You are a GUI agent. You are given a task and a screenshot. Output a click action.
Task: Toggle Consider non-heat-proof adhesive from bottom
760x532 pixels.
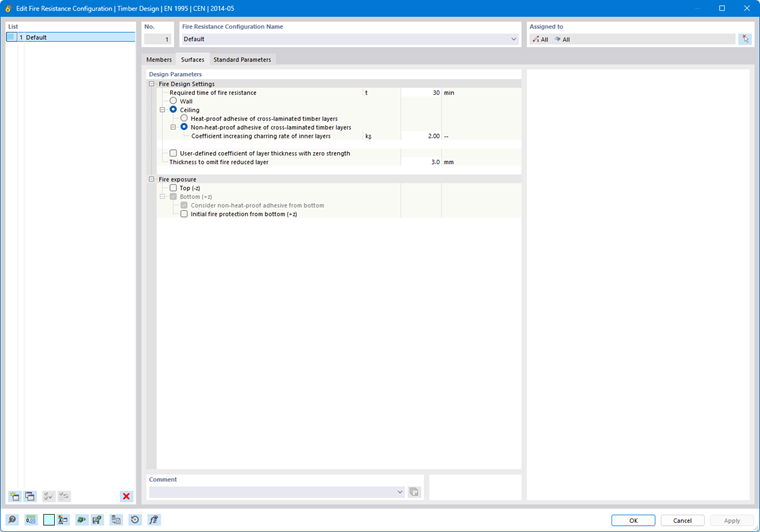pos(184,205)
